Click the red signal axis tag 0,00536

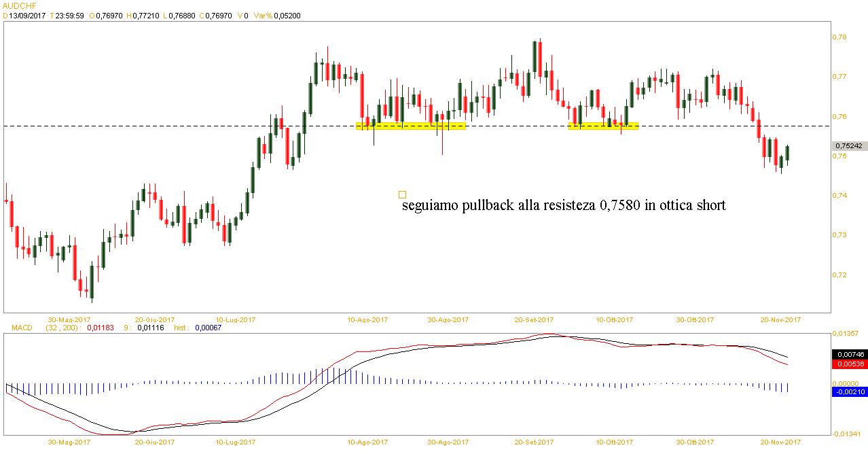849,364
